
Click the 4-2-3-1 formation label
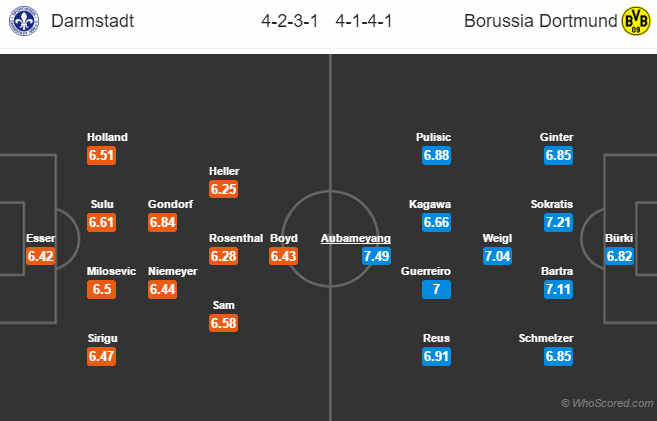290,21
